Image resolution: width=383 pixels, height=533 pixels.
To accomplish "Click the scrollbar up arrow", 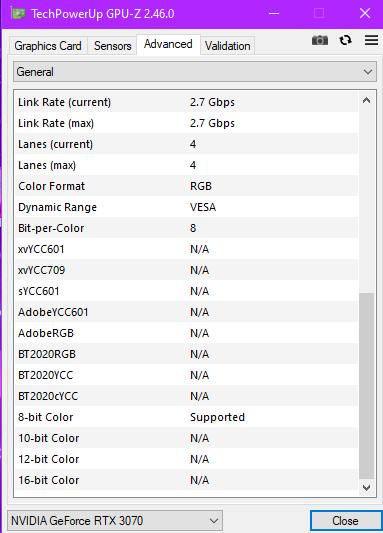I will (366, 101).
